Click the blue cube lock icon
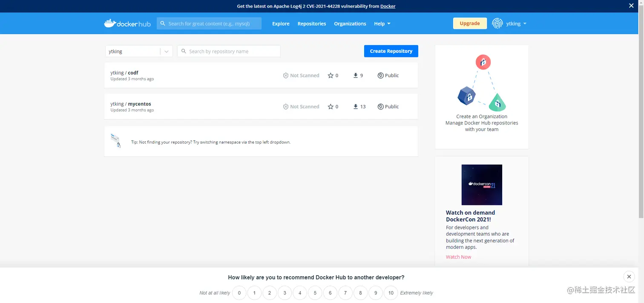Viewport: 644px width, 303px height. 466,95
